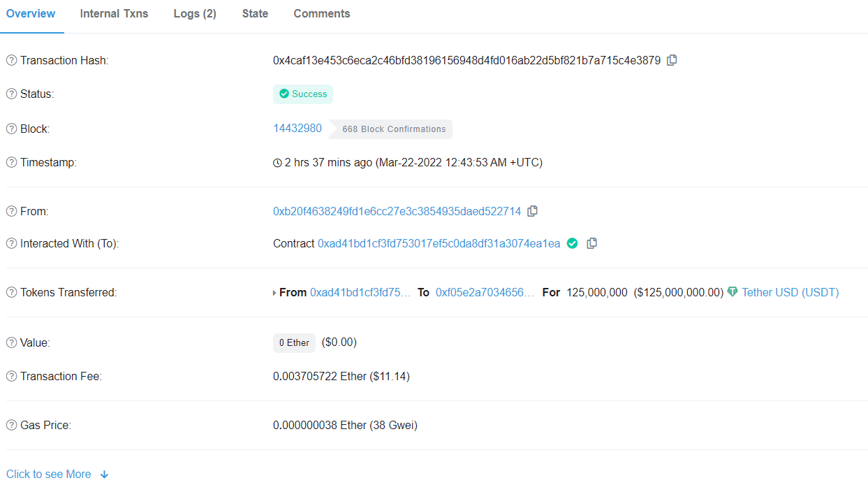The image size is (868, 492).
Task: Expand 'Click to see More' details
Action: pyautogui.click(x=48, y=474)
